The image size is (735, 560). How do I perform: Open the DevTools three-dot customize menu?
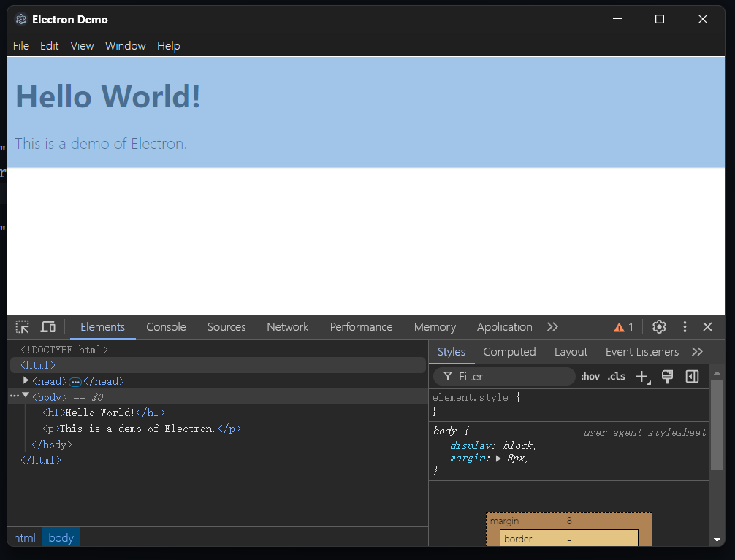685,326
